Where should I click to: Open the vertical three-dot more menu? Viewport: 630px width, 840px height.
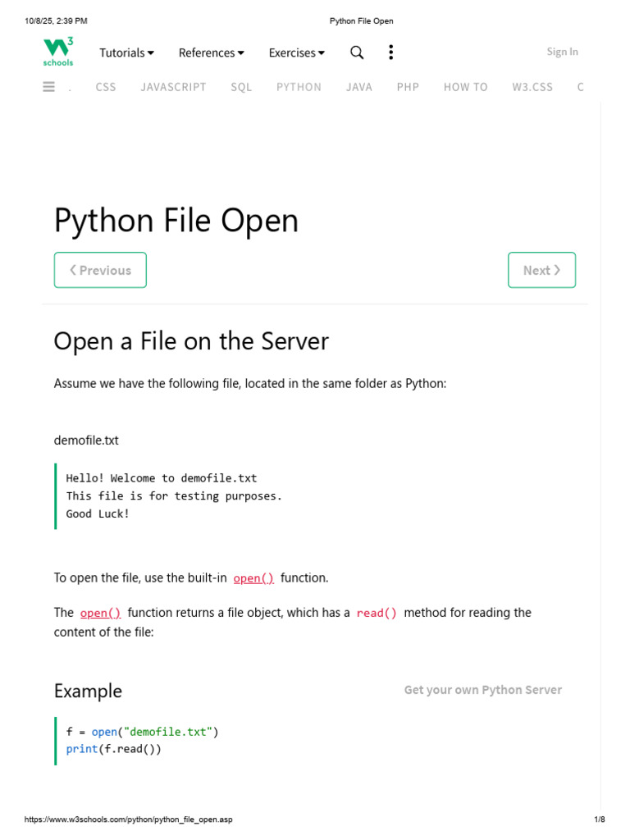pos(390,52)
